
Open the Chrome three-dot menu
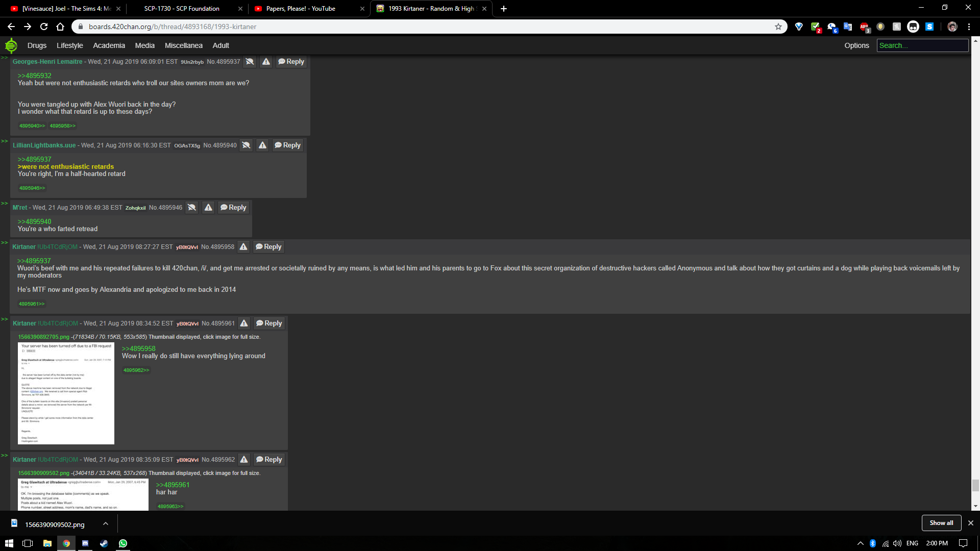(969, 27)
